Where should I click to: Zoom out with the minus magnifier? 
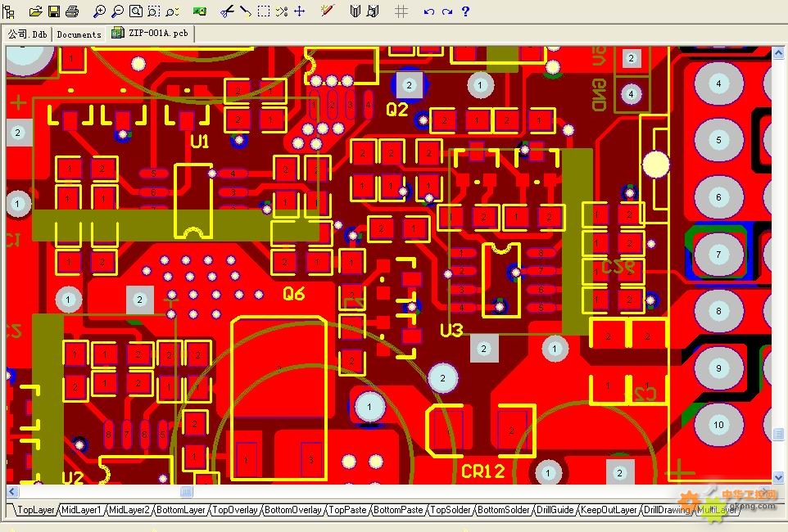(118, 11)
